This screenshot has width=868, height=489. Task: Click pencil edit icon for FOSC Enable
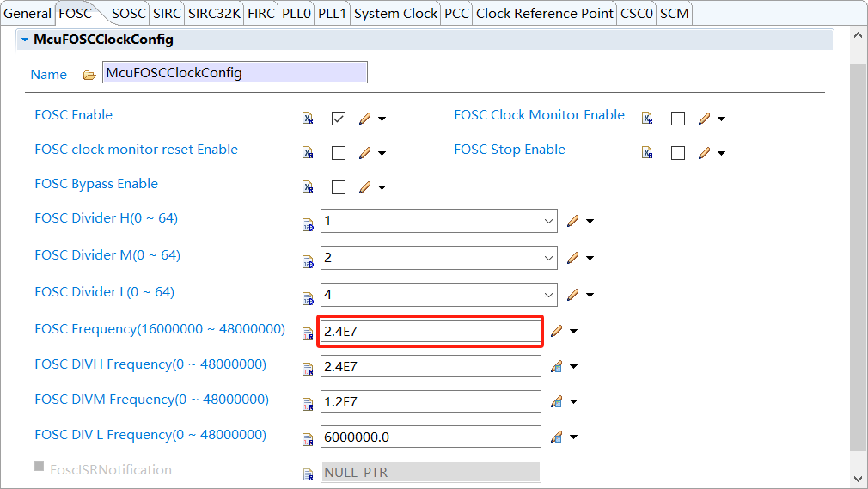tap(364, 119)
